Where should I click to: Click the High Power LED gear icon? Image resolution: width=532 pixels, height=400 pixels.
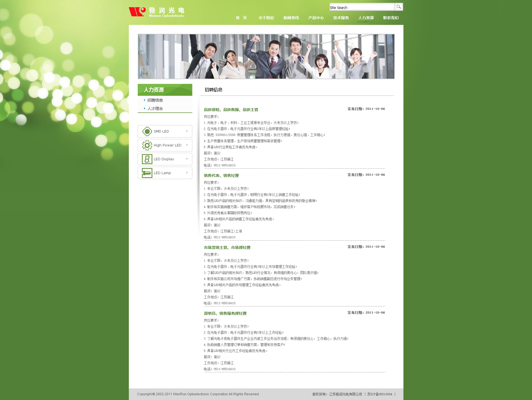point(147,145)
